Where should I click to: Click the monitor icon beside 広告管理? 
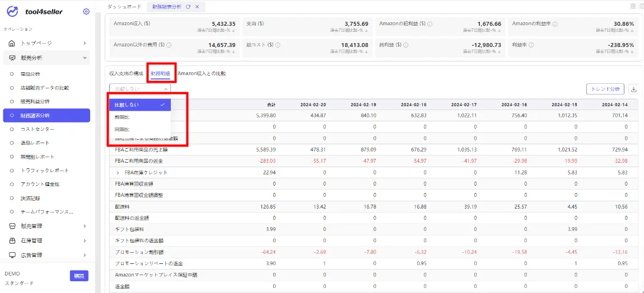[12, 255]
